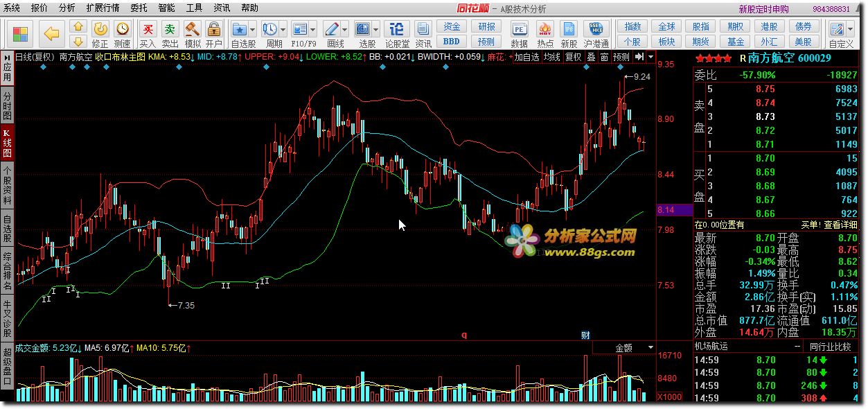Click the green 卖出 sell icon

170,28
